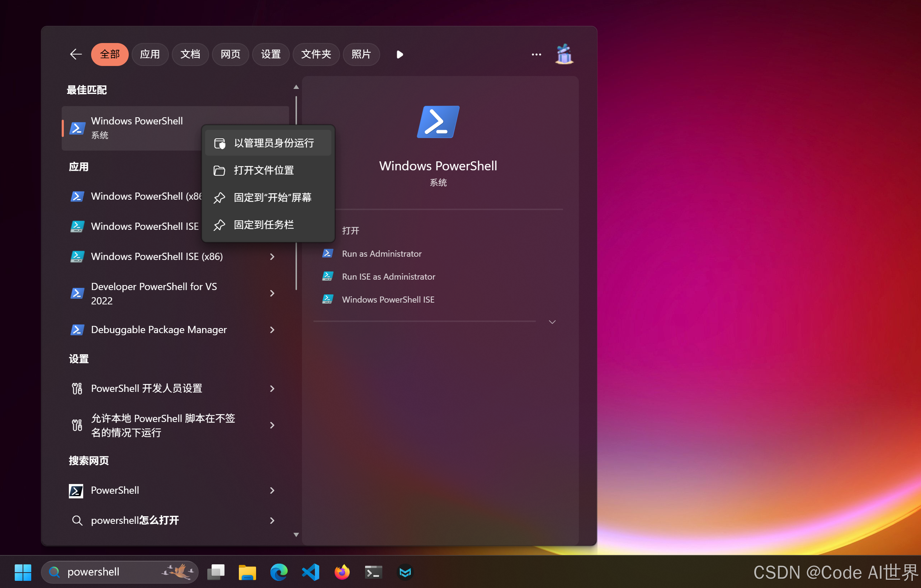Click the user profile avatar icon

click(x=564, y=54)
